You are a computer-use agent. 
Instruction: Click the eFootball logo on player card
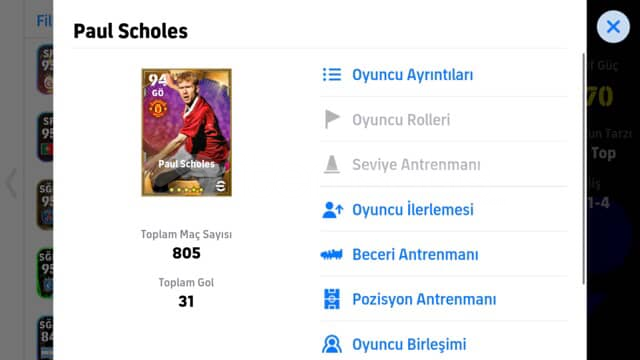click(220, 186)
